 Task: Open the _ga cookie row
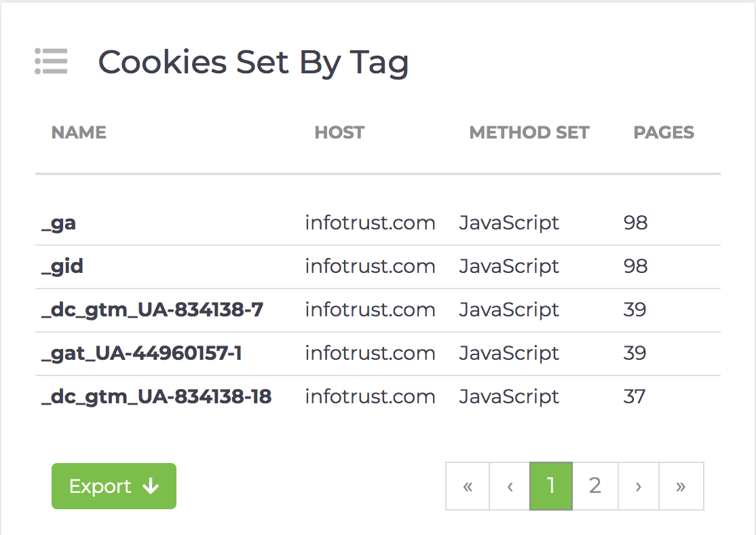tap(378, 223)
